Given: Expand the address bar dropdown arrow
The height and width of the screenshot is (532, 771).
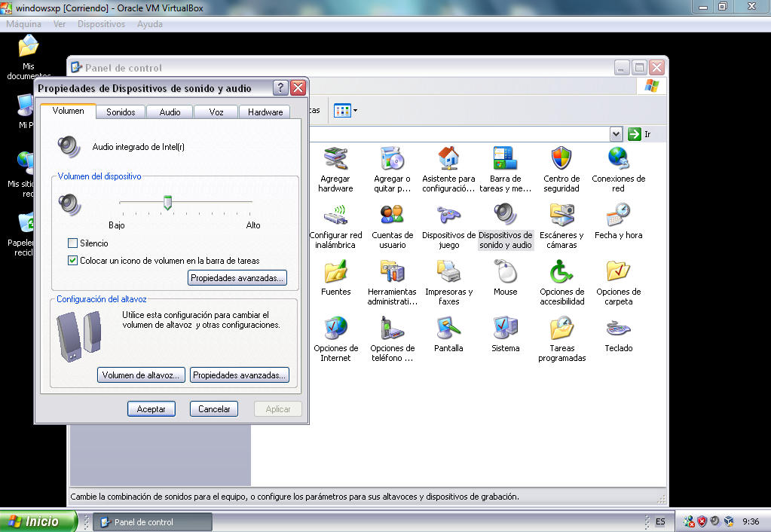Looking at the screenshot, I should click(x=616, y=133).
